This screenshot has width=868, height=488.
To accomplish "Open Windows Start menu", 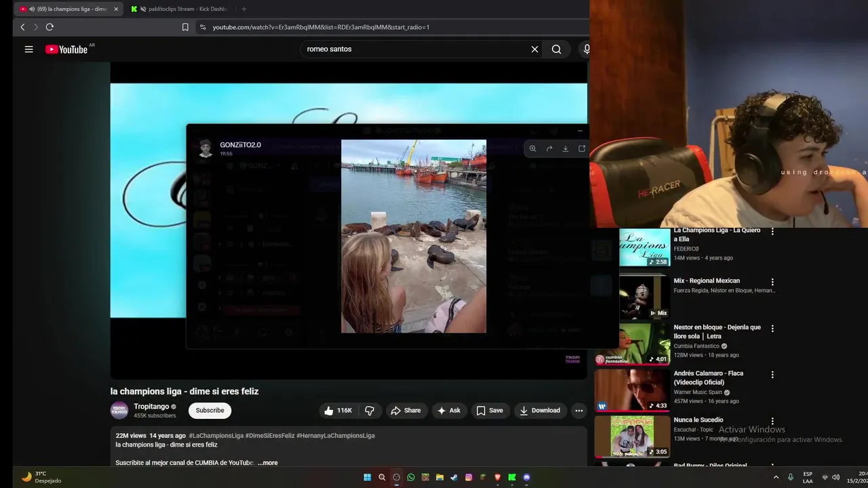I will click(367, 477).
